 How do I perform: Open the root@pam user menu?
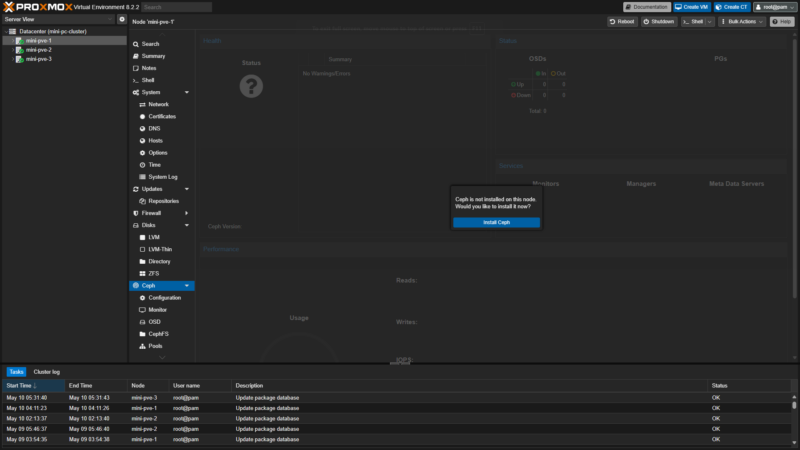(773, 7)
